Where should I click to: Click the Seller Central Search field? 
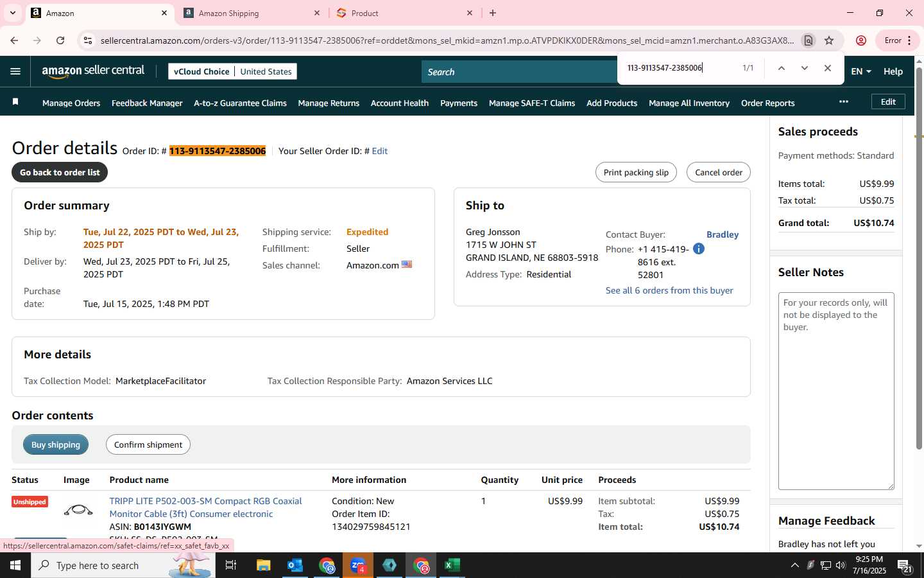(x=518, y=72)
